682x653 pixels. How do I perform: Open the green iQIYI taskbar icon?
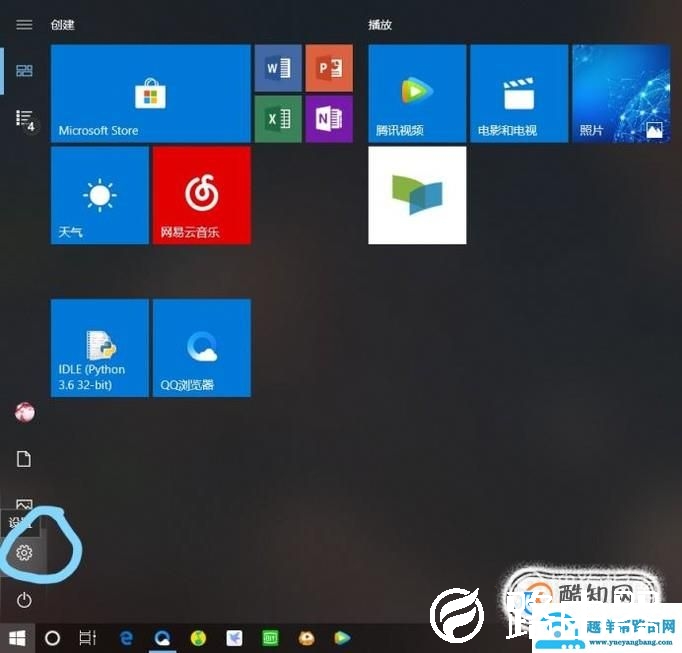271,638
